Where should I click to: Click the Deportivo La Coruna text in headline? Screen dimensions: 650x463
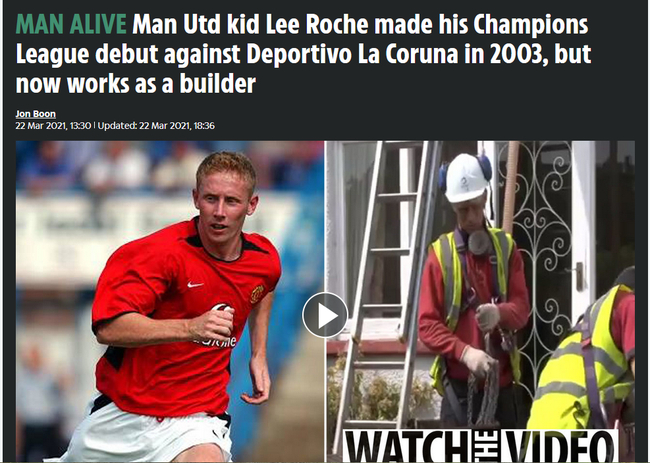tap(352, 54)
